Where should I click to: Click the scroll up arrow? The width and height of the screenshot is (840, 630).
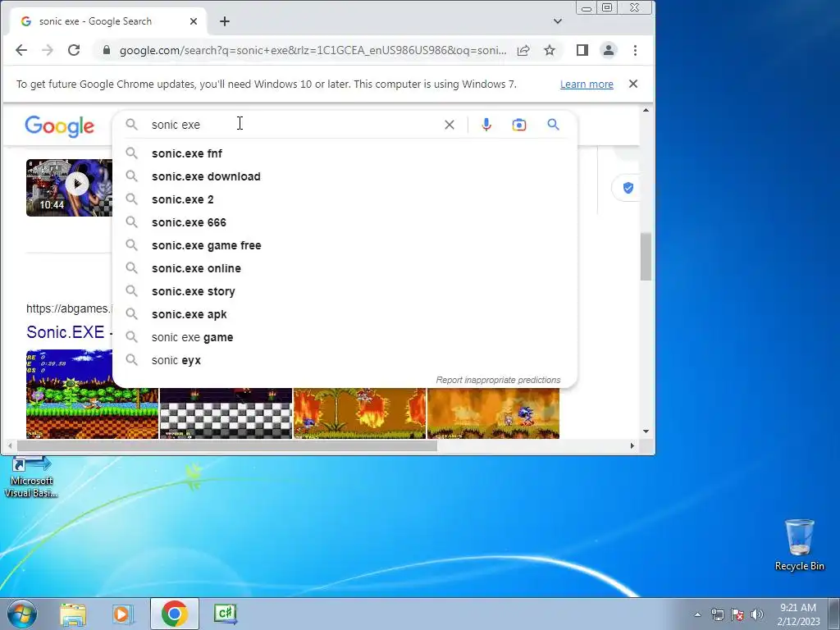pyautogui.click(x=646, y=111)
